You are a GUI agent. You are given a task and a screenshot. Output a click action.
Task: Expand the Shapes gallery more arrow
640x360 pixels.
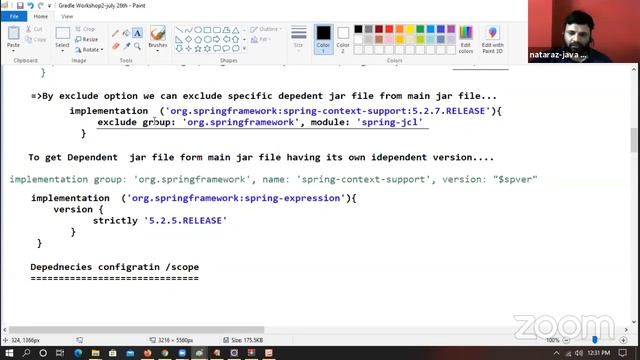coord(244,49)
